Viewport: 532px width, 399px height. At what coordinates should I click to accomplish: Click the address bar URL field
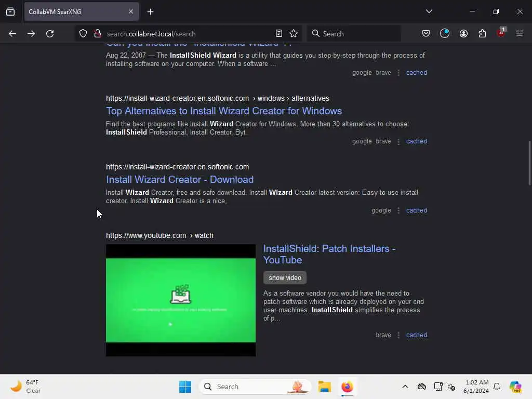pyautogui.click(x=188, y=34)
